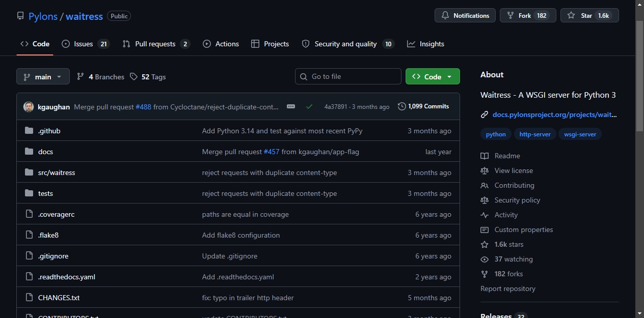Screen dimensions: 644x318
Task: Open the 4 Branches link
Action: click(100, 77)
